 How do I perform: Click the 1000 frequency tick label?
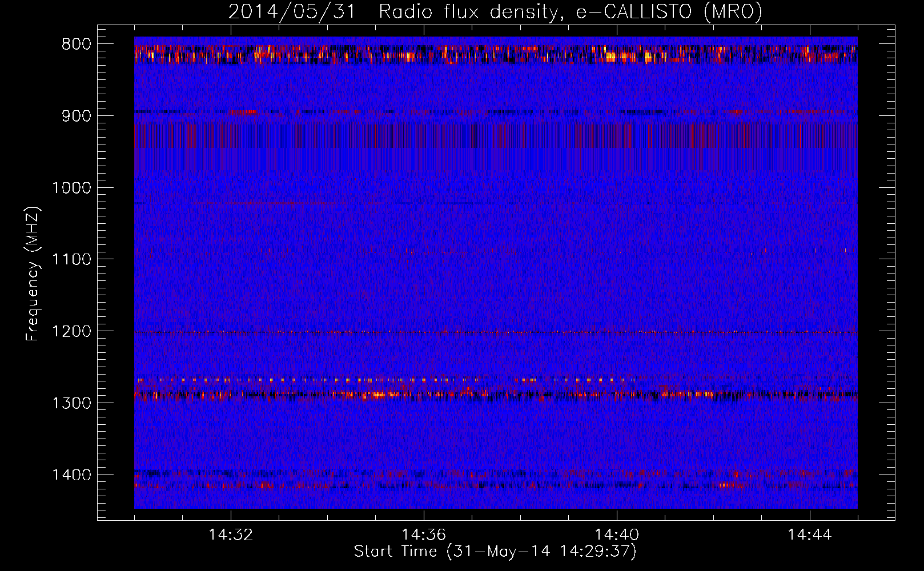[72, 188]
